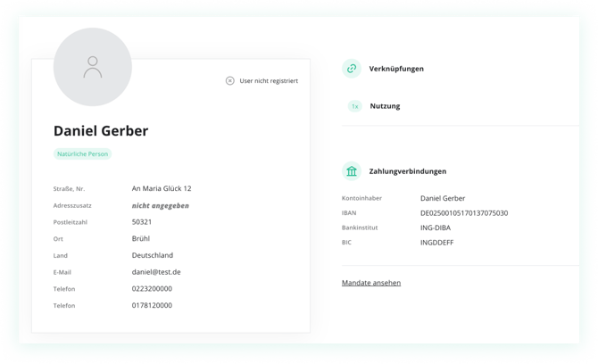Click mobile number 0178120000

pos(152,305)
